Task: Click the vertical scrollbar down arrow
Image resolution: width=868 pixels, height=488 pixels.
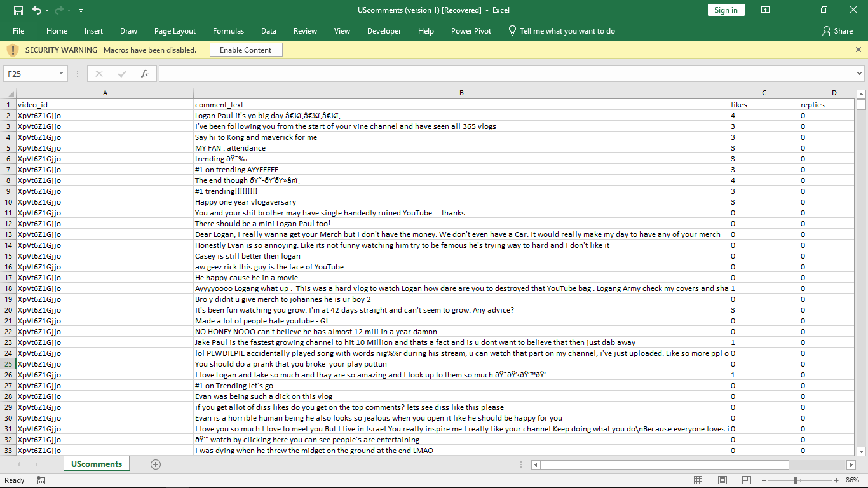Action: click(x=862, y=451)
